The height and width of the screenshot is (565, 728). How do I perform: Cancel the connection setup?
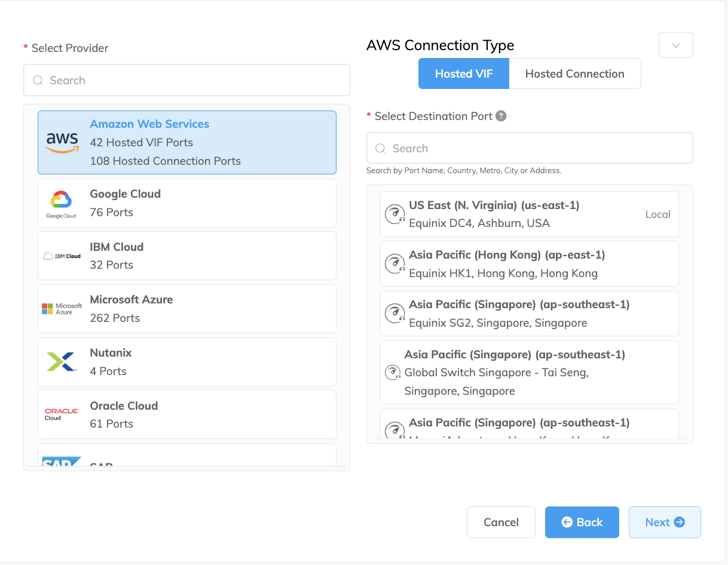tap(501, 522)
